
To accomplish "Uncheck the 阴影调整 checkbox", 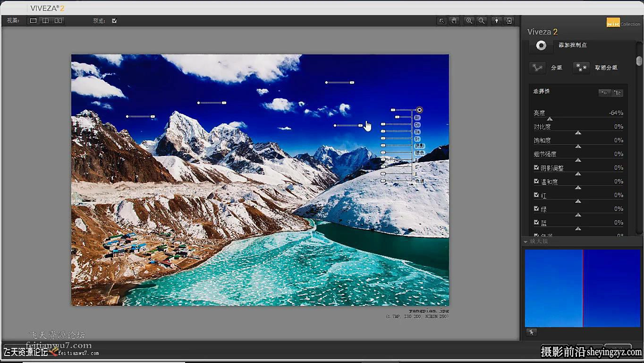I will (536, 167).
